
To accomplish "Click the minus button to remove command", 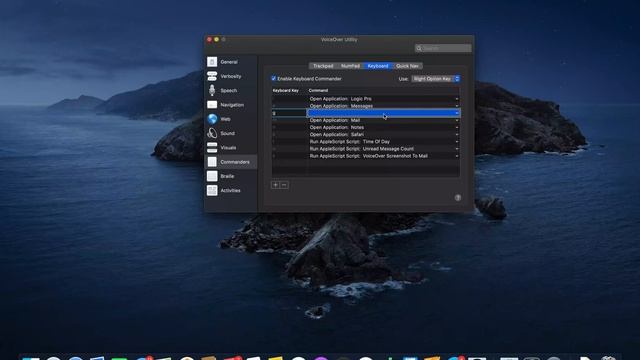I will (x=284, y=185).
